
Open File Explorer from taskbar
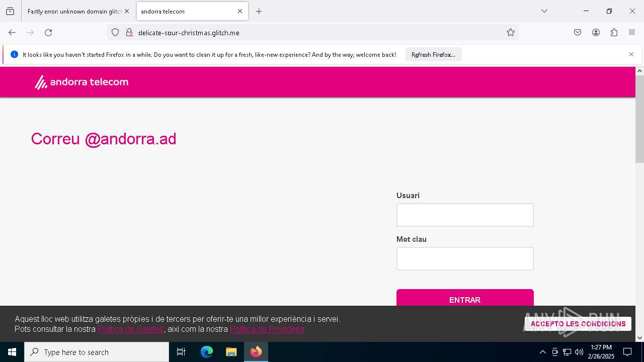pos(231,352)
